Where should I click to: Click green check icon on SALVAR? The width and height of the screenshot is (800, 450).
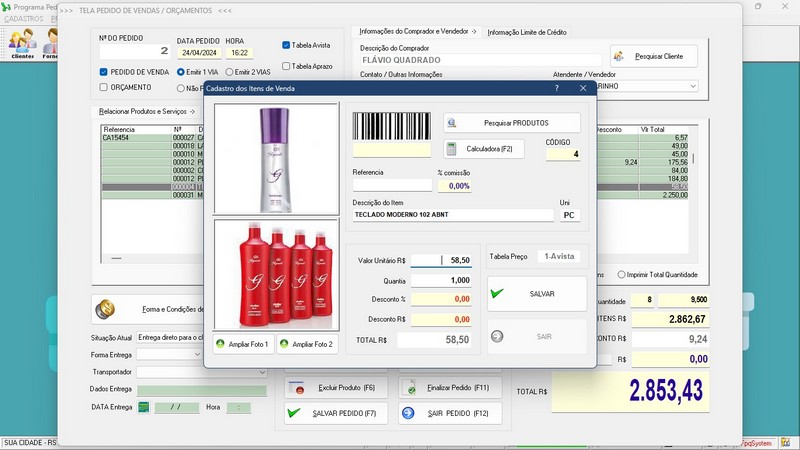tap(496, 293)
